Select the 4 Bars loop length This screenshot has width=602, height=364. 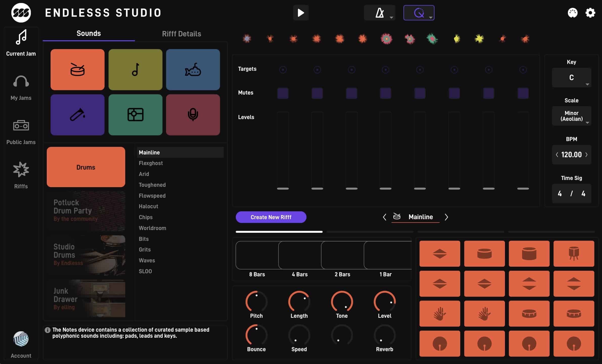point(300,255)
